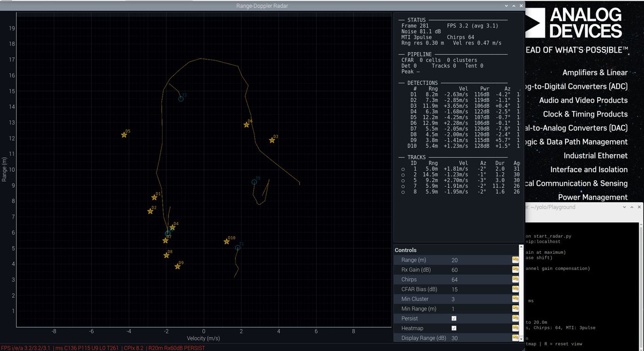Select detection star D8 on the plot
Screen dimensions: 644x351
(x=166, y=255)
